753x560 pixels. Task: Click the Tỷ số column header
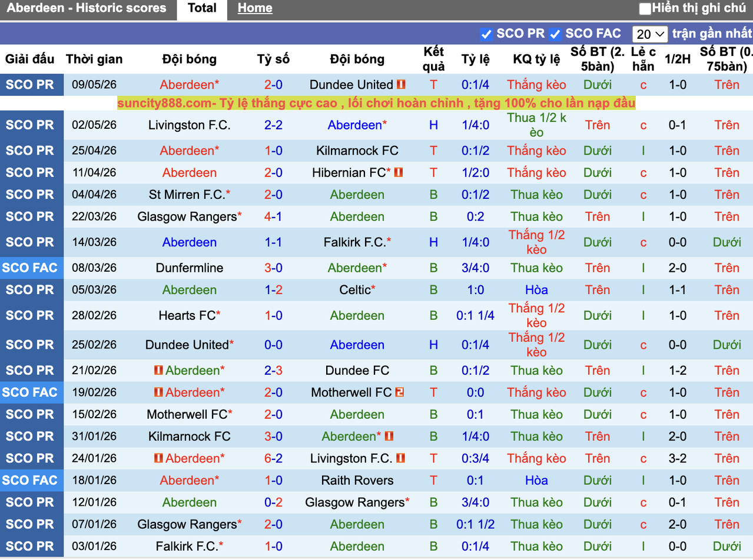(273, 59)
